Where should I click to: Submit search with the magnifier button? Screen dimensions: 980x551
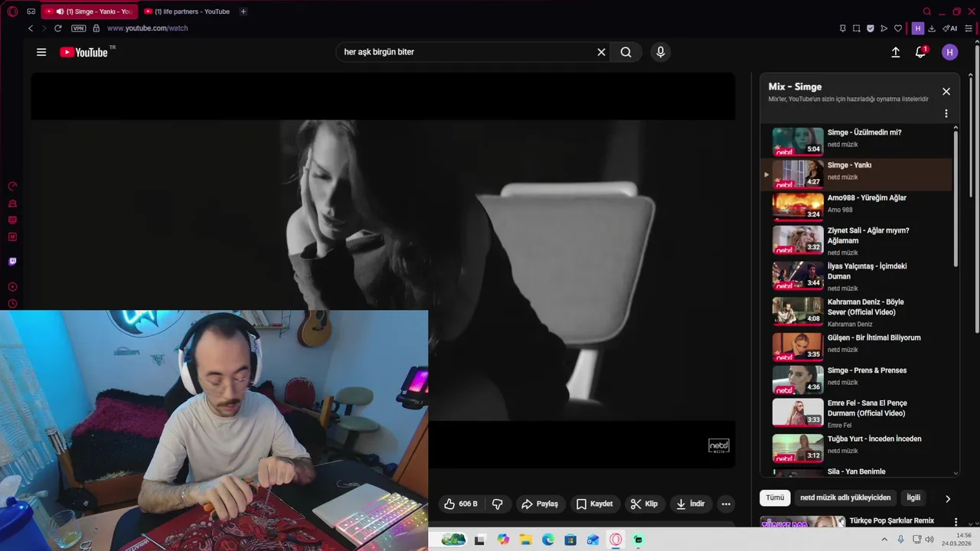tap(626, 52)
